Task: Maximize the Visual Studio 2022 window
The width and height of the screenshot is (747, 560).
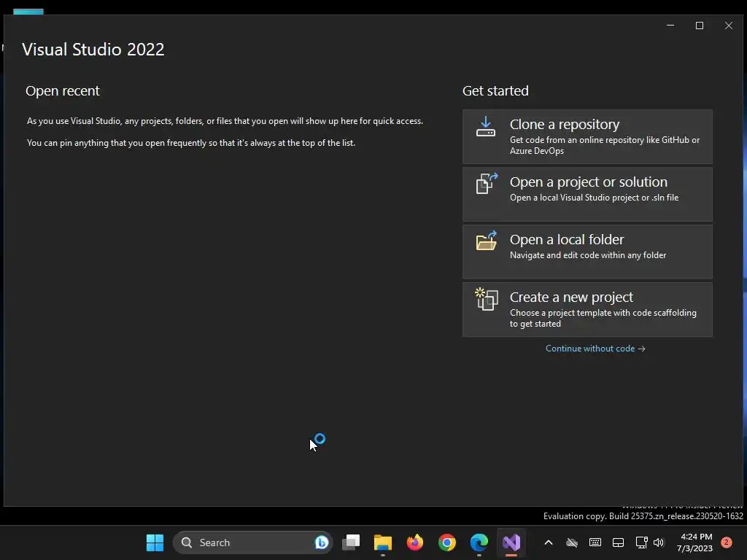Action: tap(700, 26)
